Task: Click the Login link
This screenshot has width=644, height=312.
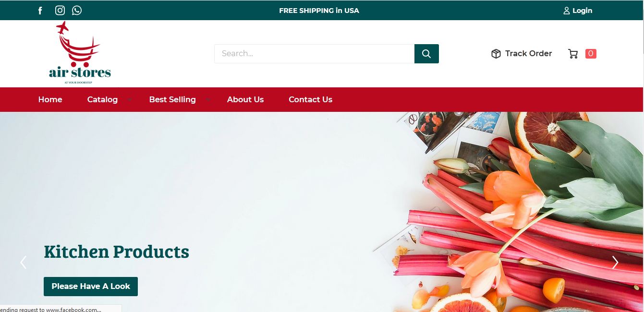Action: [582, 11]
